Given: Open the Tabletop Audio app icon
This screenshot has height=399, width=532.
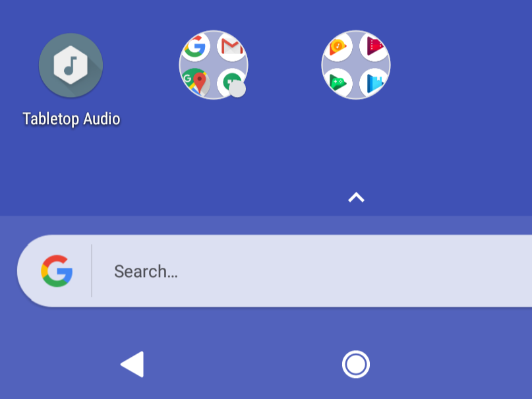Looking at the screenshot, I should click(71, 65).
